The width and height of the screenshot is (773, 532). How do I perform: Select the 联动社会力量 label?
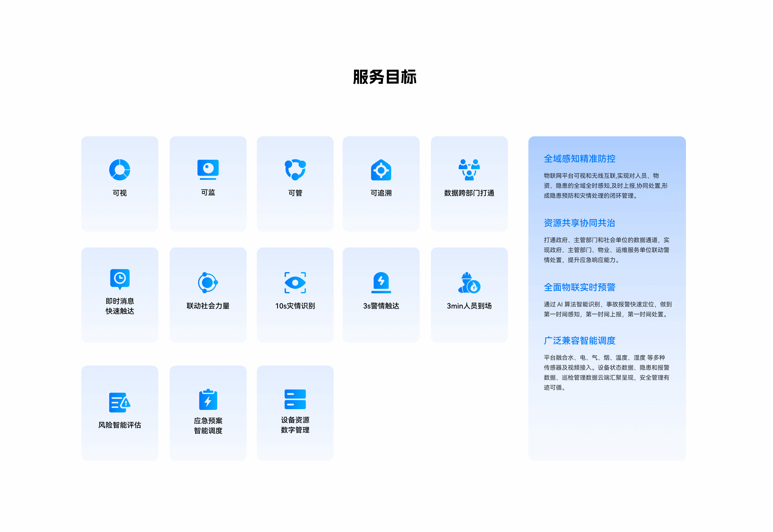pos(208,306)
